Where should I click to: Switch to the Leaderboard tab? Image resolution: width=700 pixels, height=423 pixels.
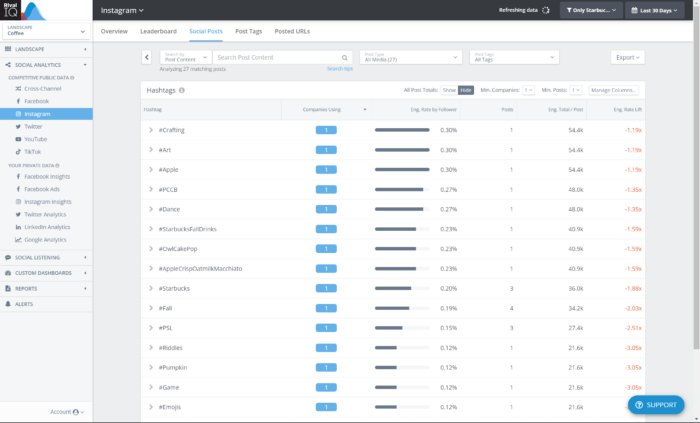pyautogui.click(x=158, y=32)
